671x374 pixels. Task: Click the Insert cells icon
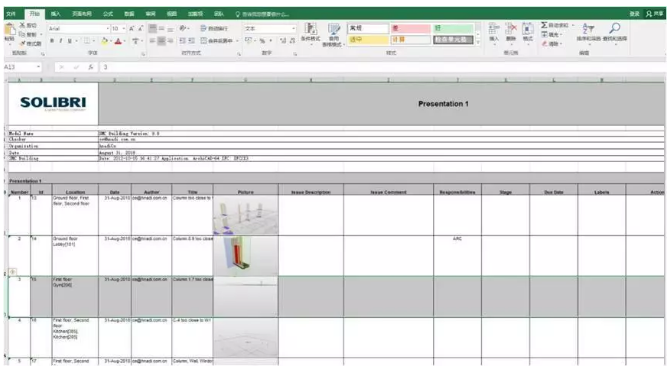click(493, 29)
